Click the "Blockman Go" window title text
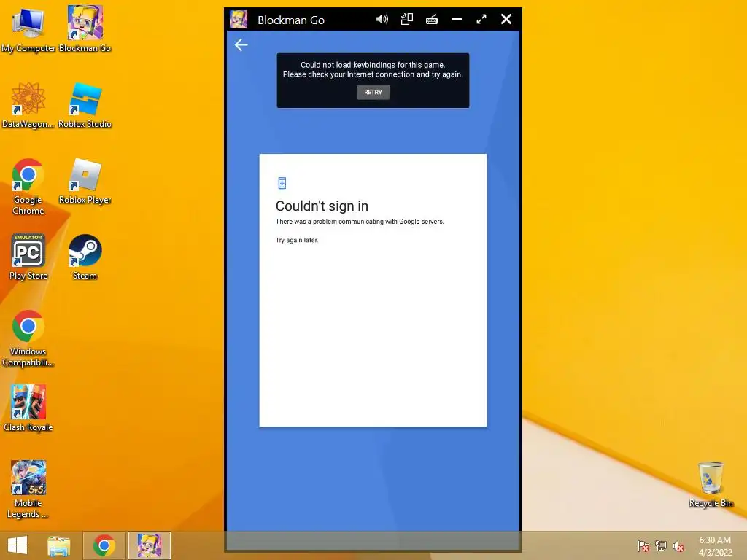The image size is (747, 560). pos(291,20)
